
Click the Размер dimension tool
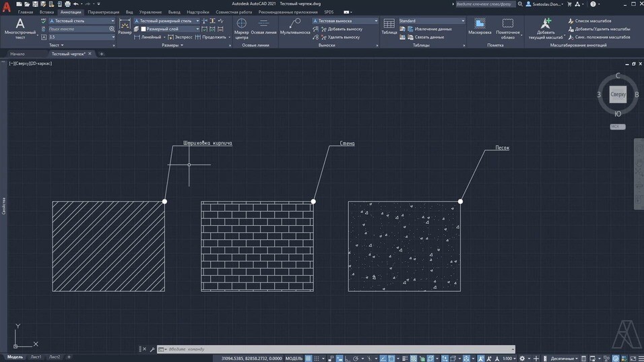[x=125, y=27]
